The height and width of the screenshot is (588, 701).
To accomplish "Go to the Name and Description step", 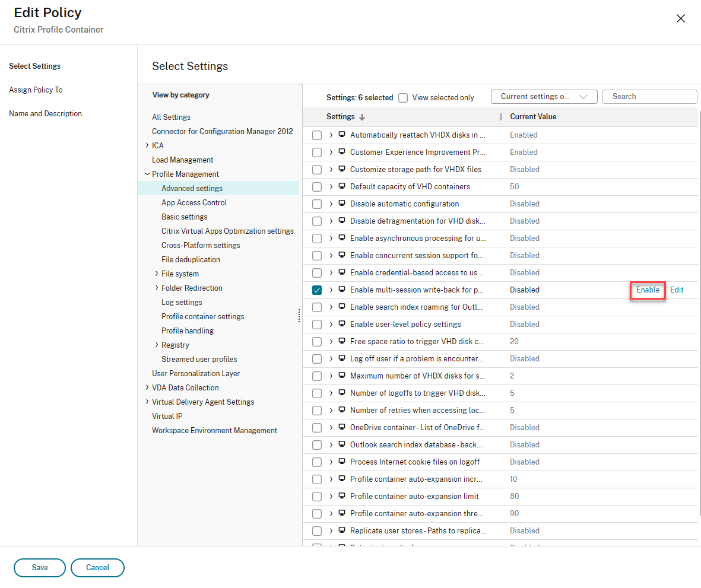I will click(45, 113).
